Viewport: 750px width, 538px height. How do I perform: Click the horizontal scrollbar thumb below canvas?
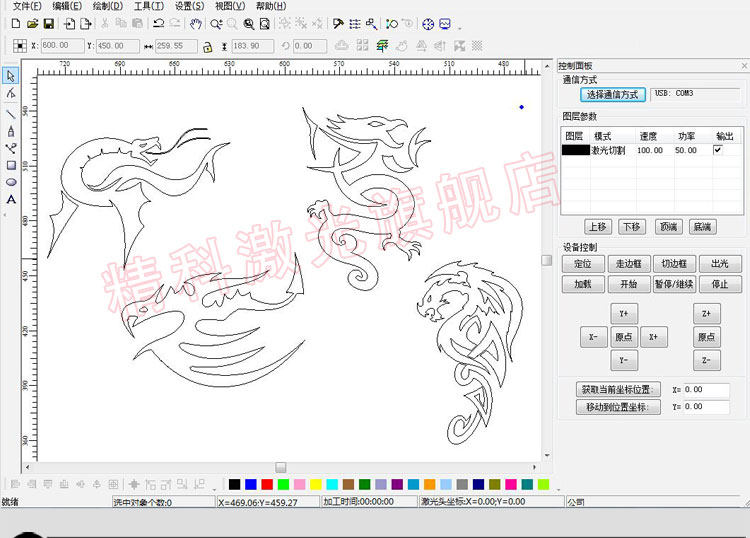[x=281, y=467]
